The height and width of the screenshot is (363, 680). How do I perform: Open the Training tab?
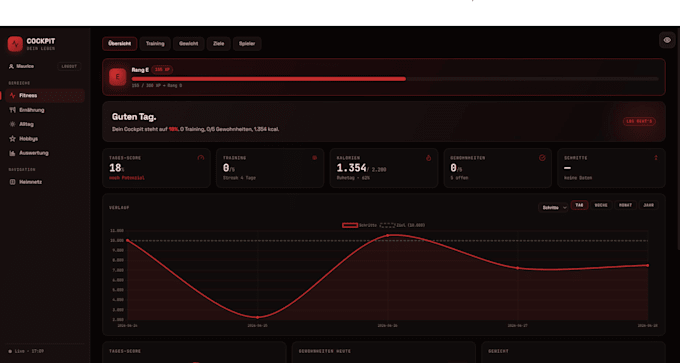click(x=155, y=44)
